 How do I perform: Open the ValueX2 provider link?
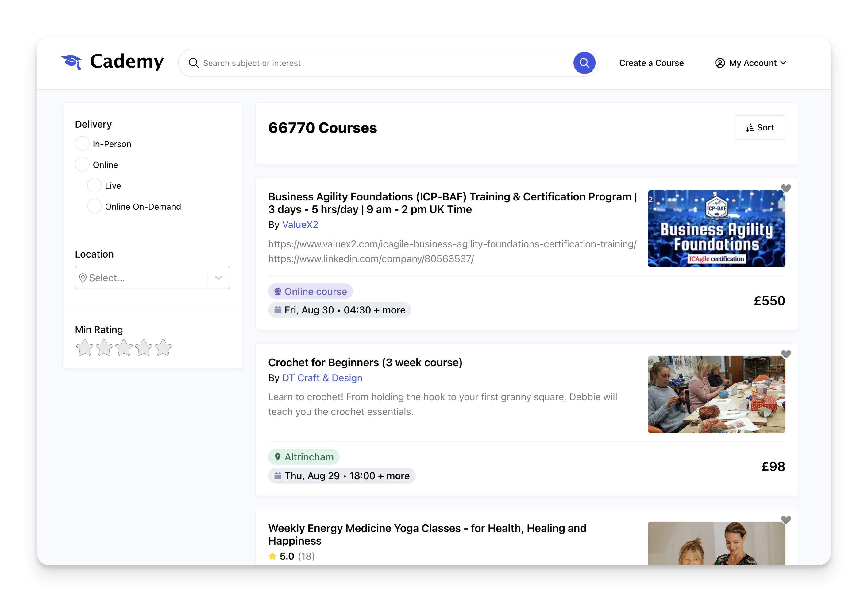tap(299, 224)
